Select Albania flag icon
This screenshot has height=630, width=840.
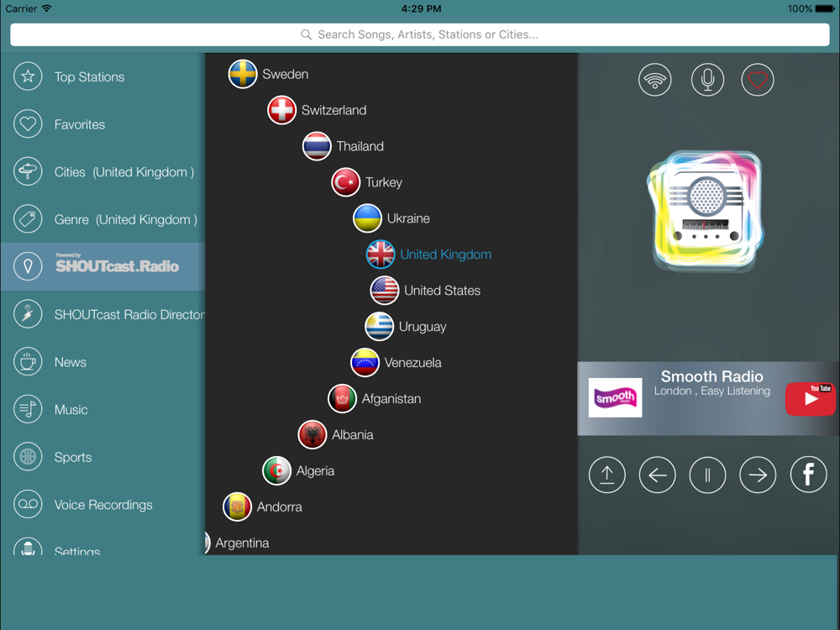click(312, 434)
